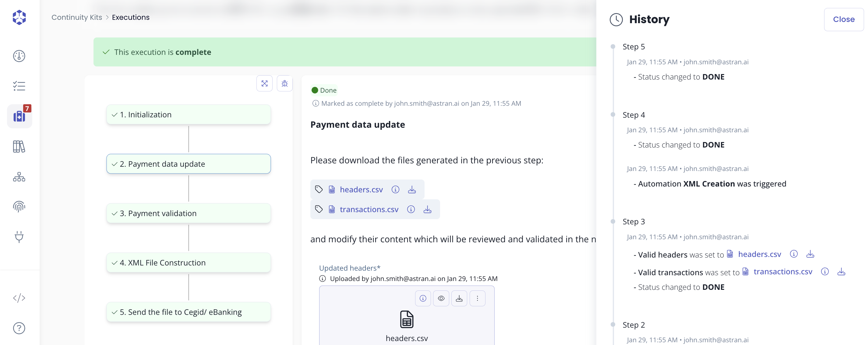Open the Continuity Kits suitcase icon
The width and height of the screenshot is (868, 345).
(x=19, y=116)
